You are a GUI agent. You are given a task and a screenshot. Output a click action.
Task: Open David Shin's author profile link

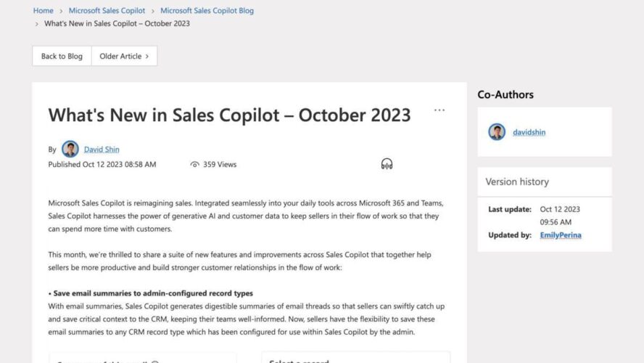102,150
